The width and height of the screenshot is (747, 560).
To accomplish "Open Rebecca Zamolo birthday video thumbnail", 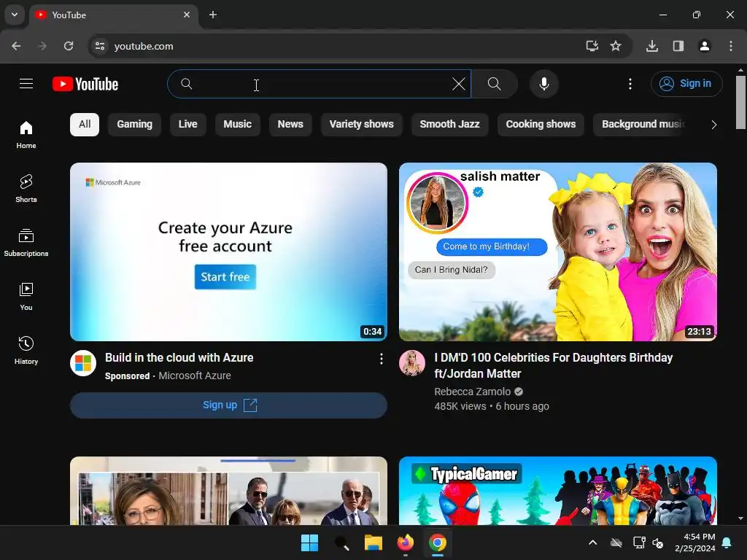I will [x=557, y=252].
